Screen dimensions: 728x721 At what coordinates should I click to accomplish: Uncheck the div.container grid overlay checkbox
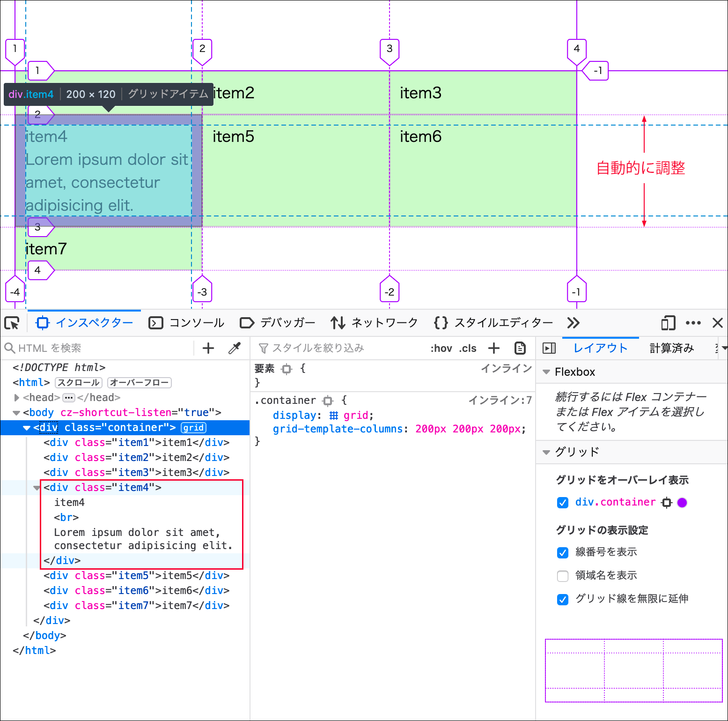click(x=563, y=503)
